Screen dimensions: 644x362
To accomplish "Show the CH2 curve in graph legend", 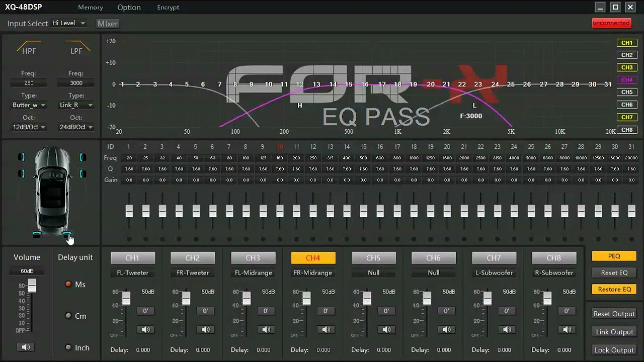I will (x=626, y=55).
